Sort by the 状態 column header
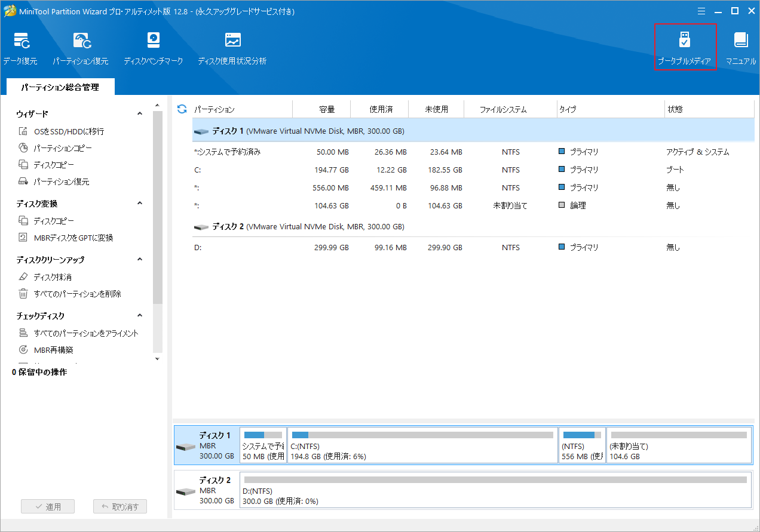The height and width of the screenshot is (532, 760). tap(709, 109)
